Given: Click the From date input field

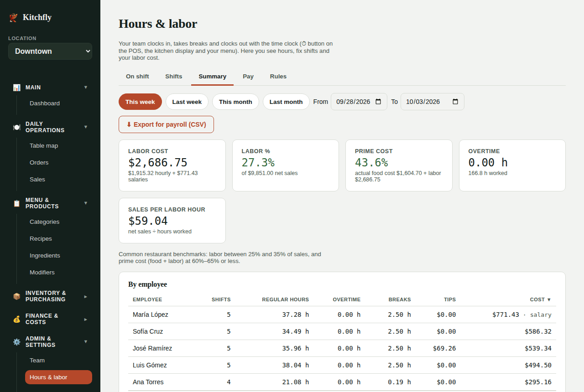Looking at the screenshot, I should click(359, 102).
